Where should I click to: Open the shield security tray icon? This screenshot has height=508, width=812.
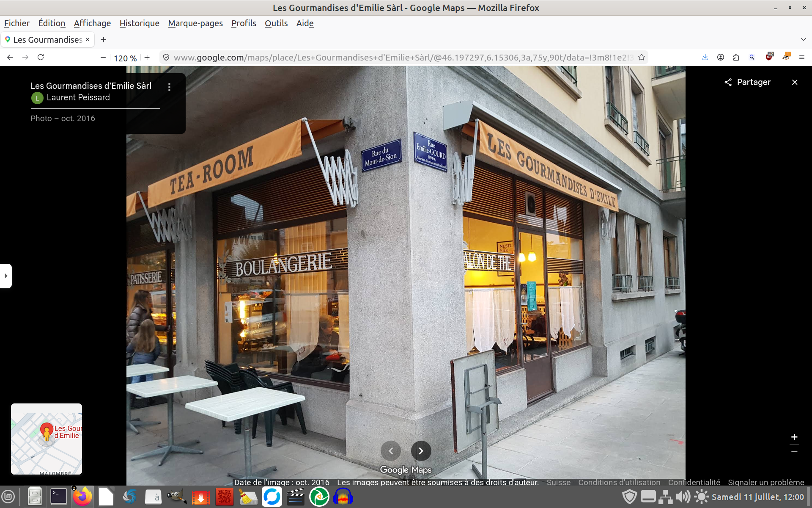click(x=630, y=497)
